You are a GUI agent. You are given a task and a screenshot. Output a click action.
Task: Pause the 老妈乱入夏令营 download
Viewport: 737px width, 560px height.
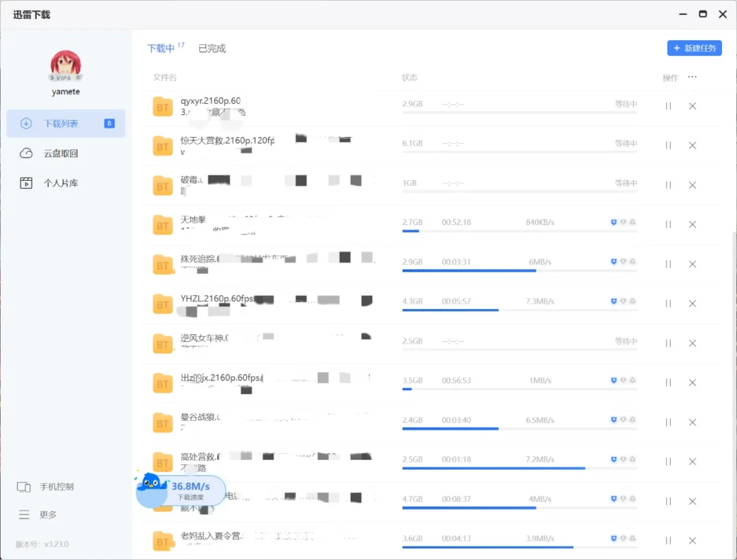668,541
